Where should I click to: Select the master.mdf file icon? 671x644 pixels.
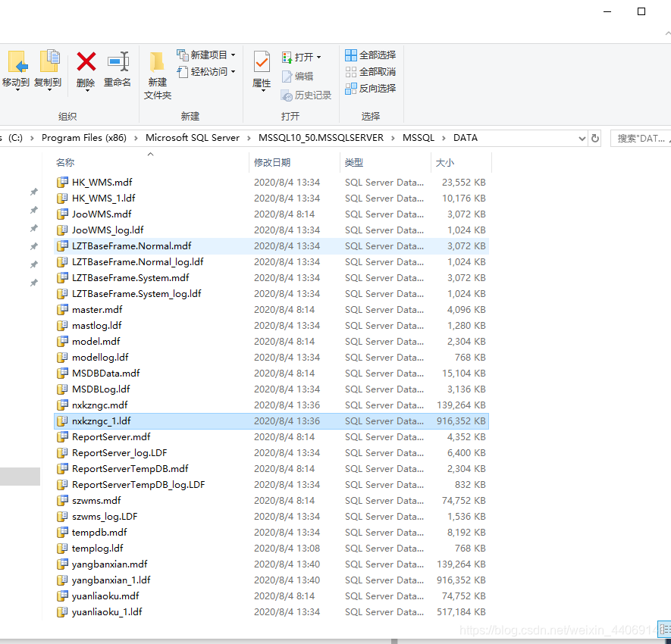point(62,310)
